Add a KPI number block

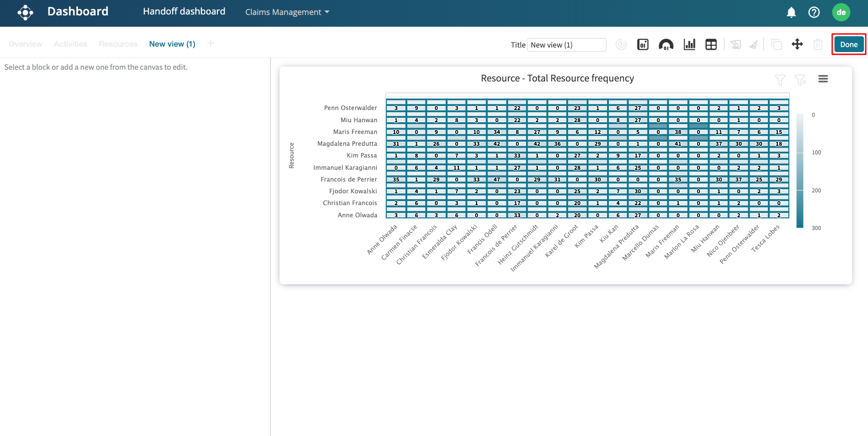(x=642, y=44)
